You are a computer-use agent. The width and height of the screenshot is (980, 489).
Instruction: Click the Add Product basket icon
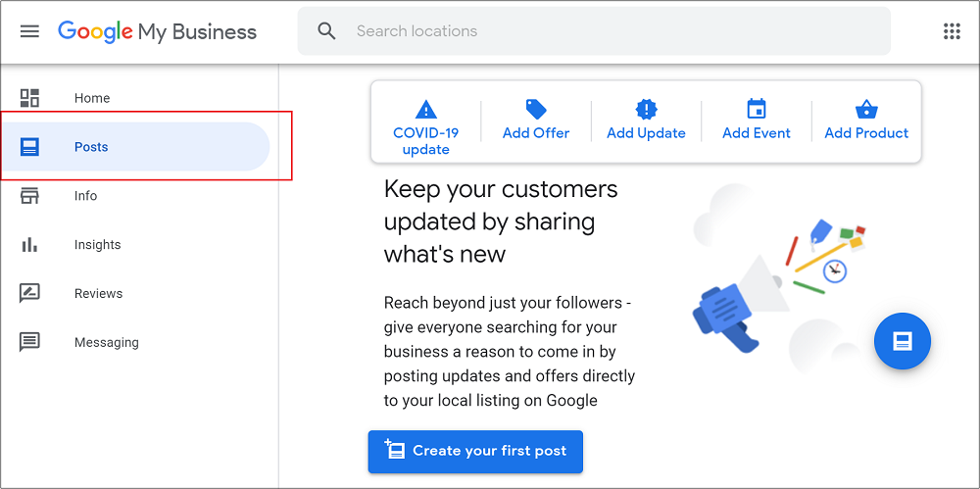click(x=866, y=110)
